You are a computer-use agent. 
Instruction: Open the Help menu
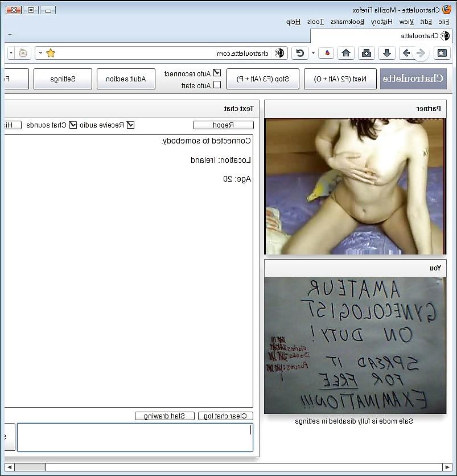coord(294,22)
